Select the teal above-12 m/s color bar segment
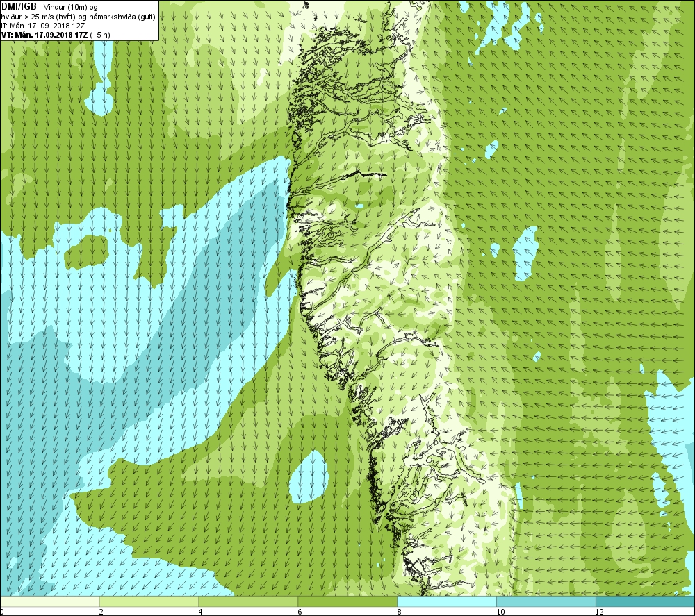 tap(646, 602)
